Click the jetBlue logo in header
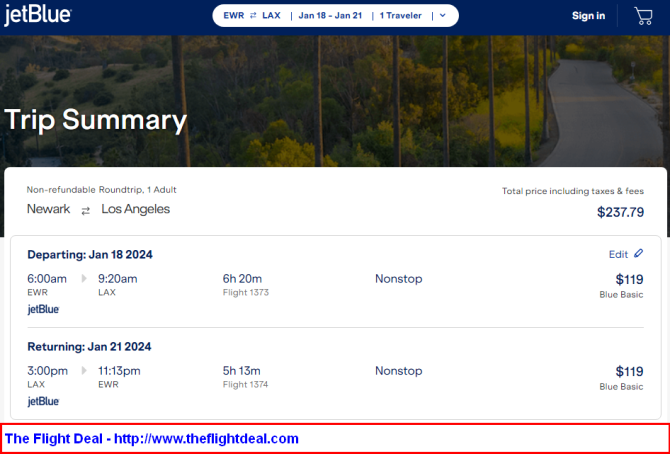The height and width of the screenshot is (454, 670). coord(38,15)
